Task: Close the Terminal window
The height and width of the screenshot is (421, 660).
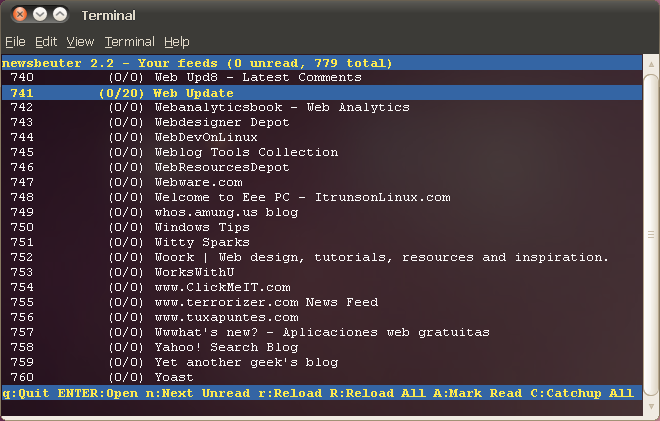Action: coord(20,15)
